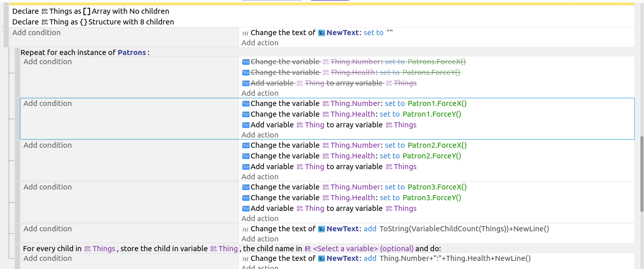
Task: Click Add condition in the Patron1 event
Action: (47, 103)
